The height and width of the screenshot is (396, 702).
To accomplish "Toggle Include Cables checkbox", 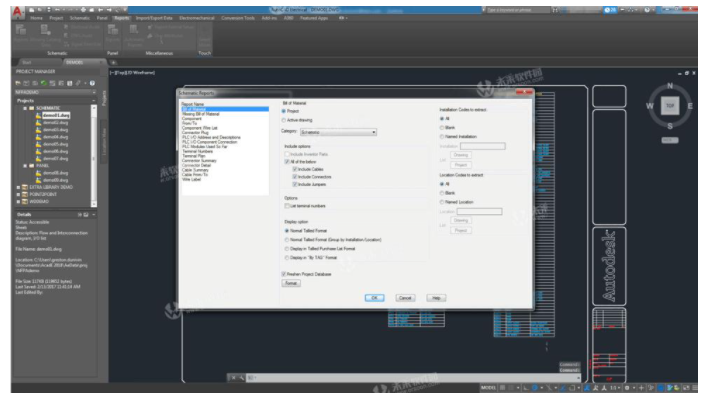I will click(x=295, y=169).
